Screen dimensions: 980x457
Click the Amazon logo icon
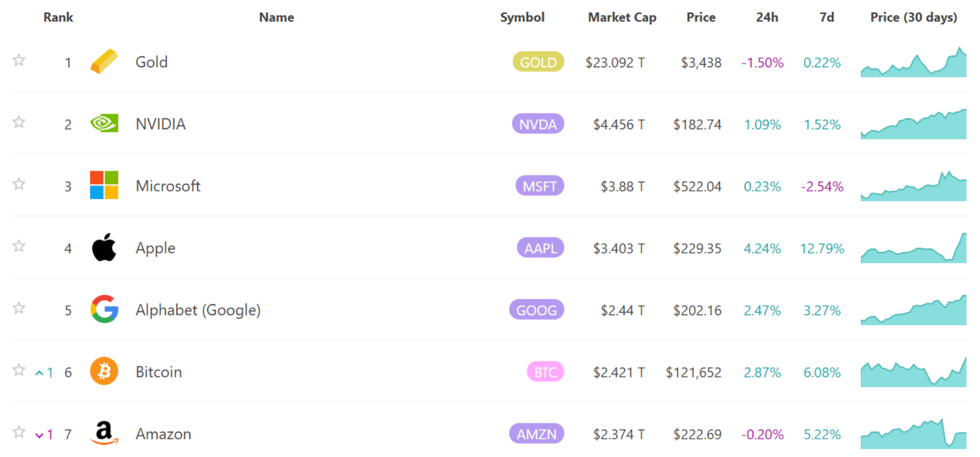coord(104,433)
